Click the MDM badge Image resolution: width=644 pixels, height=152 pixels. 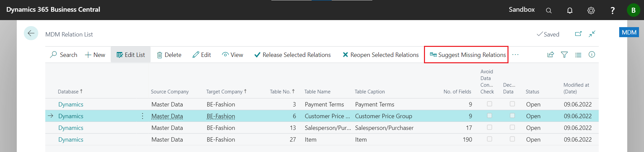(x=629, y=32)
